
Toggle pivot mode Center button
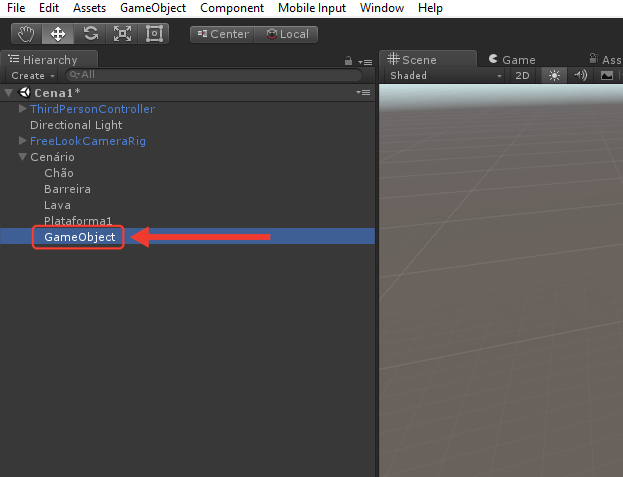(222, 34)
